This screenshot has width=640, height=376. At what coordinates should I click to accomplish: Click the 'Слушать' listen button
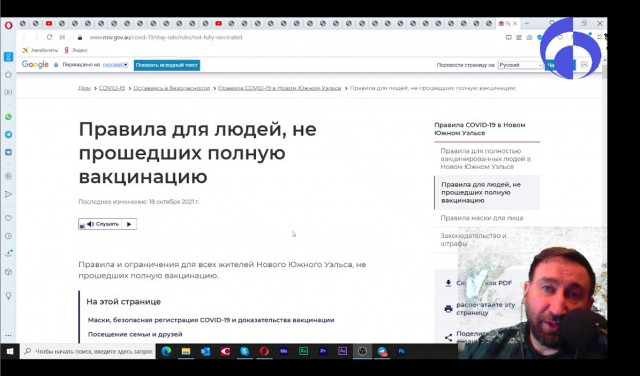click(103, 224)
